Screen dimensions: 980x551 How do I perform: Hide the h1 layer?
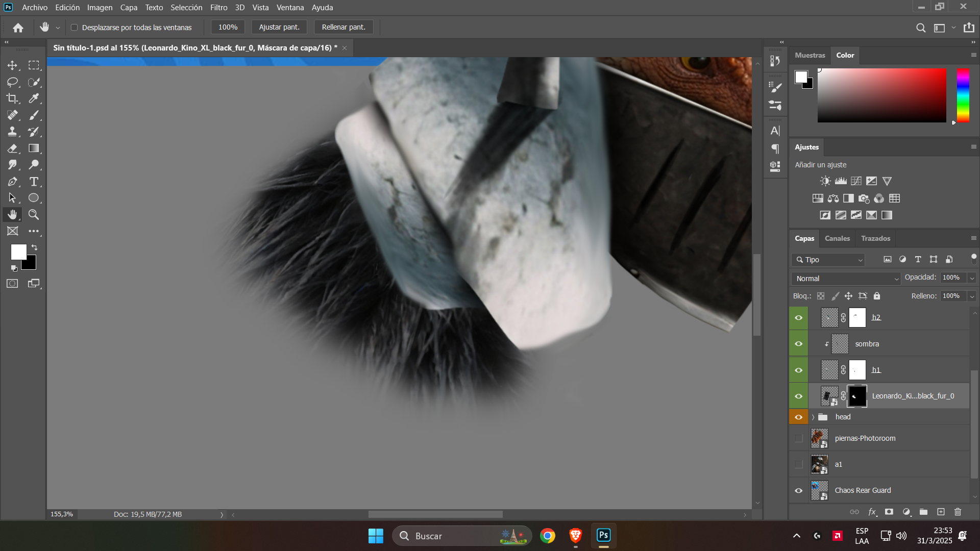click(x=799, y=370)
